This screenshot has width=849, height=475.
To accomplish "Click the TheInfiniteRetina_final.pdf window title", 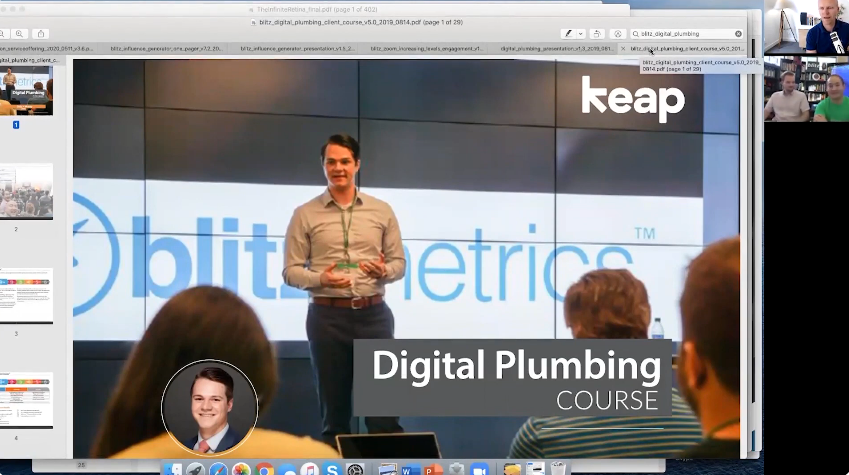I will click(317, 9).
